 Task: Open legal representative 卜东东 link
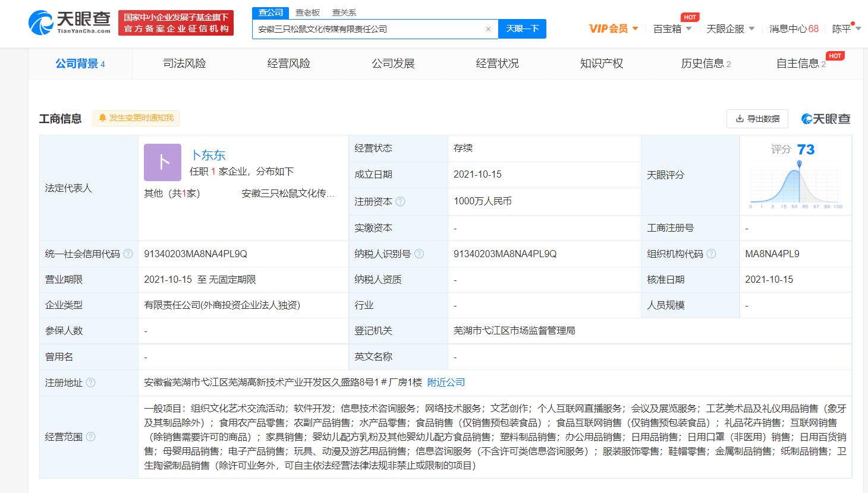click(x=208, y=155)
